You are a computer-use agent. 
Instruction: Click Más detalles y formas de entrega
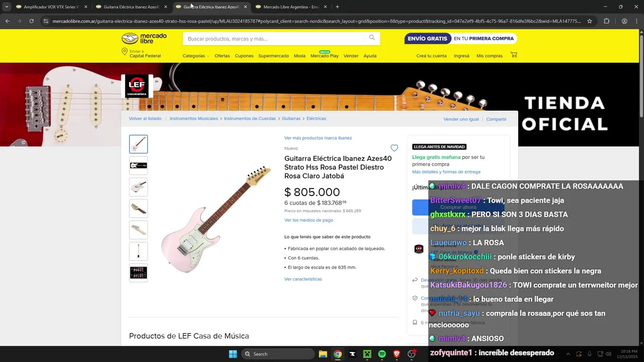click(x=446, y=172)
